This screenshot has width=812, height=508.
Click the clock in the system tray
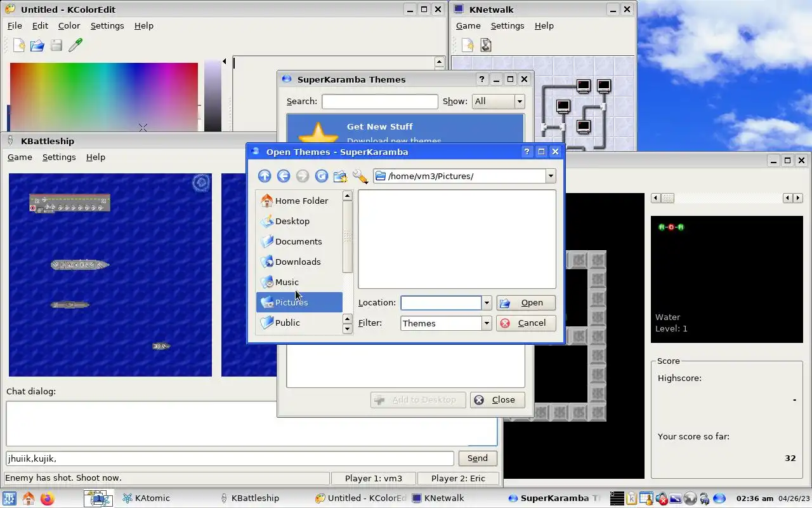(755, 498)
